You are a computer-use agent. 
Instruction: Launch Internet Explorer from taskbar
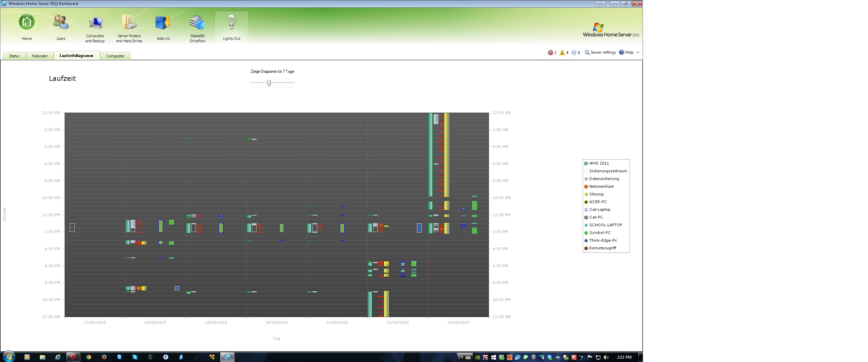click(58, 357)
